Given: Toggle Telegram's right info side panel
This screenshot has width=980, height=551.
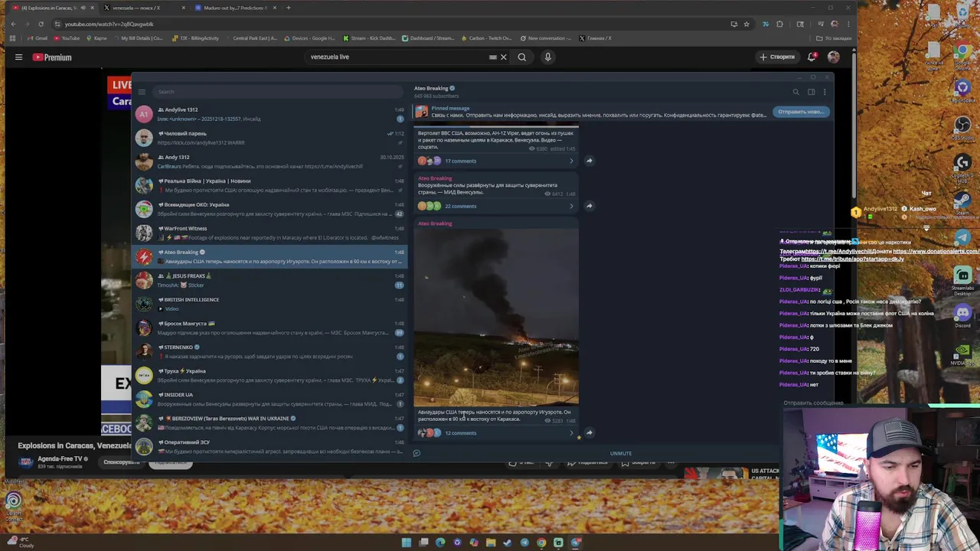Looking at the screenshot, I should 811,92.
